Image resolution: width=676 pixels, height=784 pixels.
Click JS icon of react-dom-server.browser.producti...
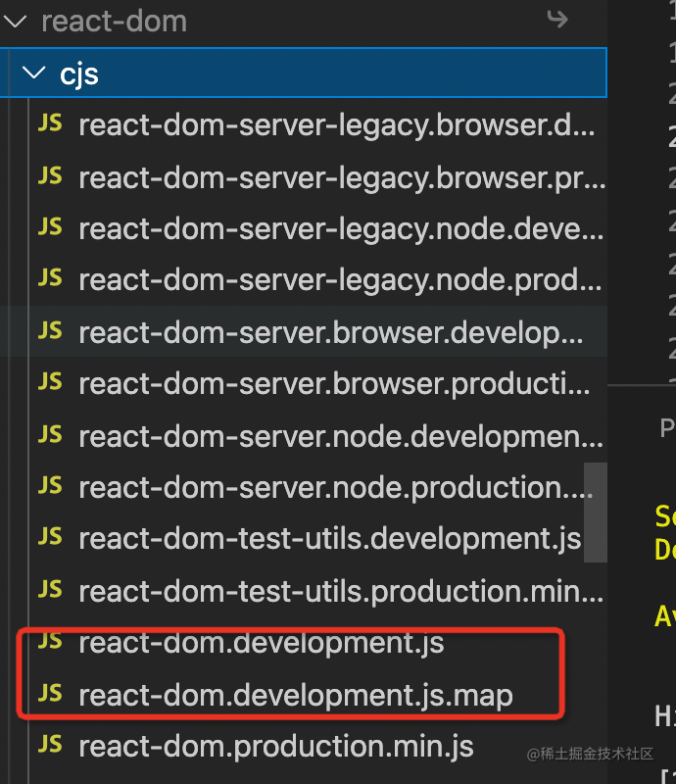pos(50,381)
